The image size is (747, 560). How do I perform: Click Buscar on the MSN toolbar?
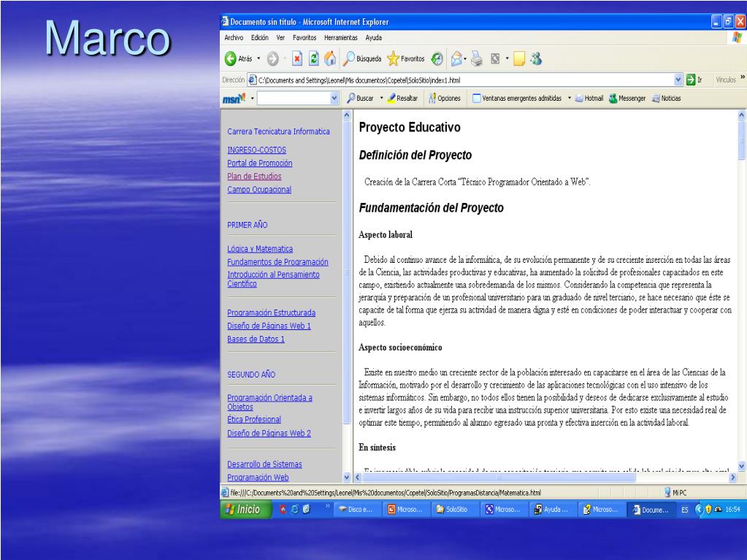coord(360,99)
